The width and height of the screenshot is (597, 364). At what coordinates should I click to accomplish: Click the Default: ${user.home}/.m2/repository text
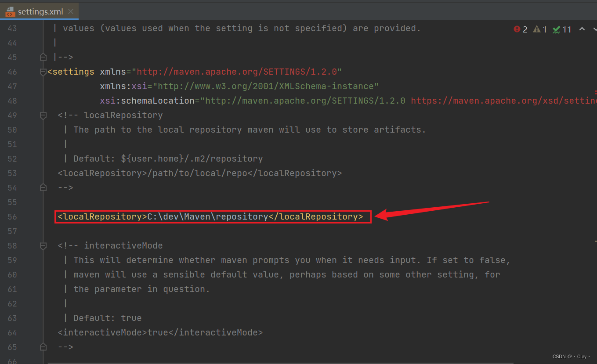tap(168, 159)
